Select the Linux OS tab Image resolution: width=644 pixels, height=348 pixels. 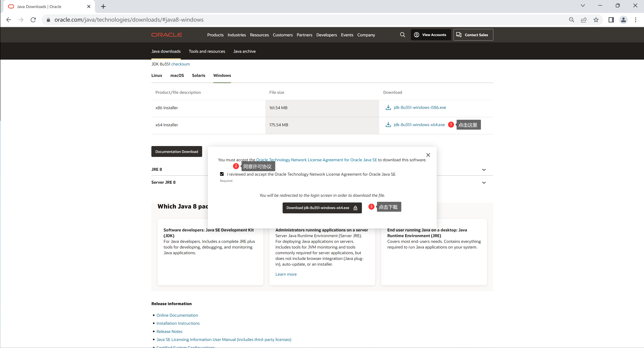pyautogui.click(x=157, y=76)
